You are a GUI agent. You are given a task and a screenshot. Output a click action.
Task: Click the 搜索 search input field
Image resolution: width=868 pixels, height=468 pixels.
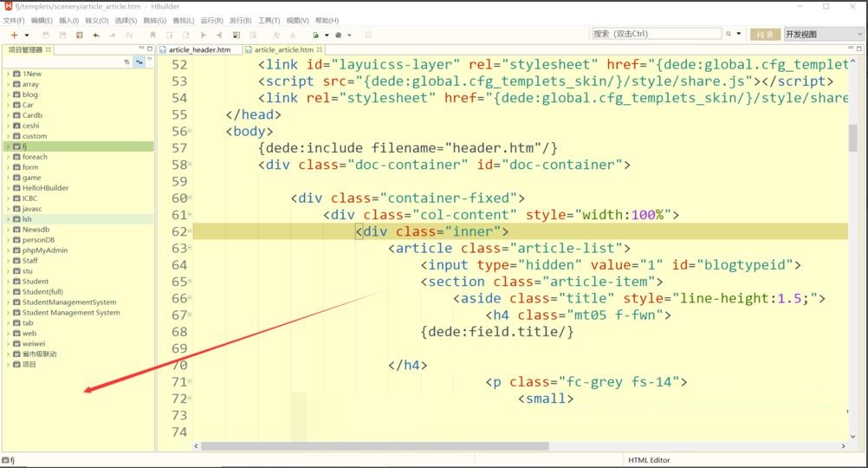[655, 34]
